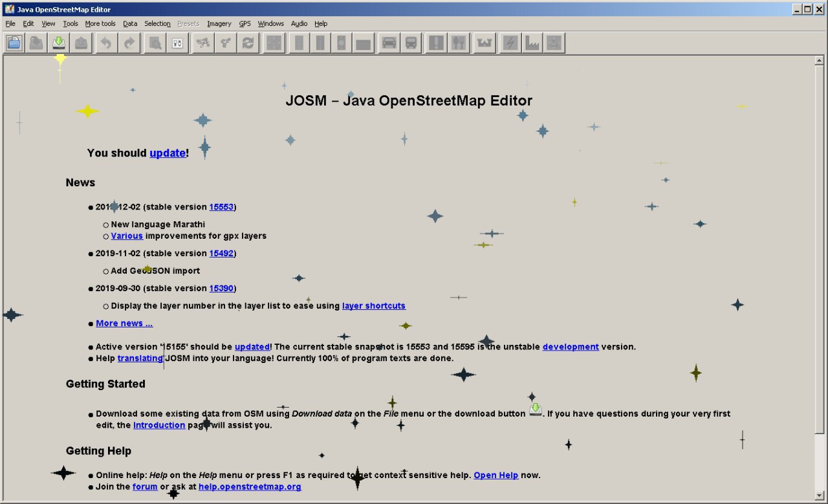Click the 'Getting Help' heading
The image size is (828, 504).
(98, 451)
